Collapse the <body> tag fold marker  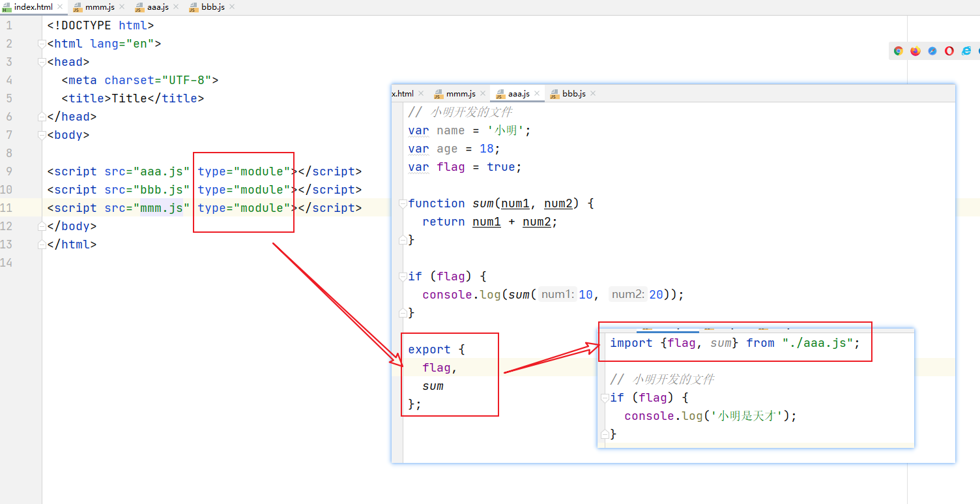point(42,135)
